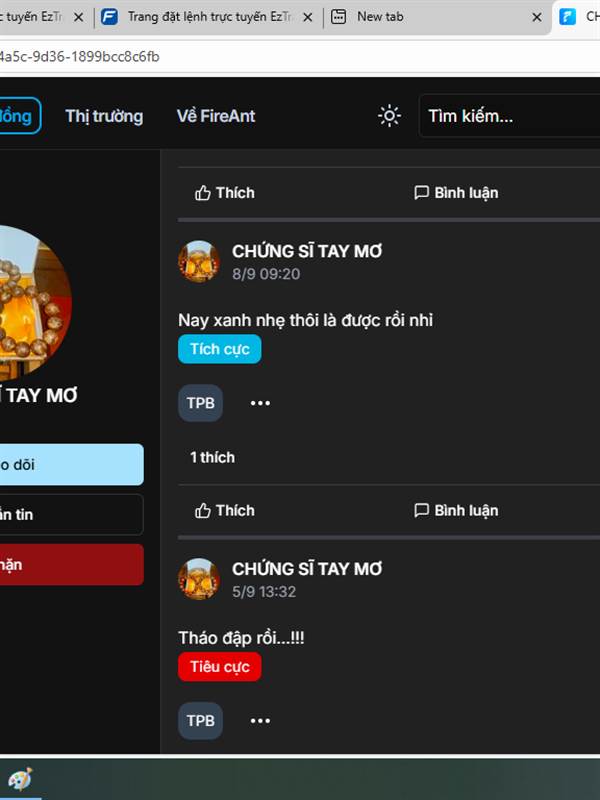600x800 pixels.
Task: Close the New tab browser tab
Action: [537, 17]
